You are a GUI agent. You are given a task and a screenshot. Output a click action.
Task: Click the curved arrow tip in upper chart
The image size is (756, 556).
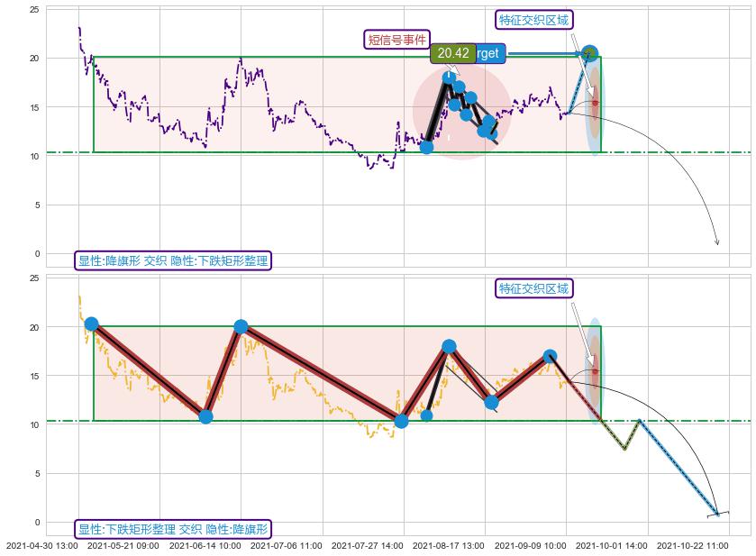point(717,242)
